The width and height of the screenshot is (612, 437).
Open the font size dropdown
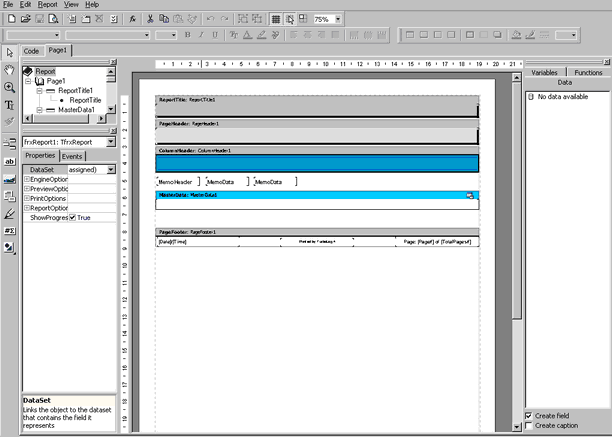tap(174, 35)
